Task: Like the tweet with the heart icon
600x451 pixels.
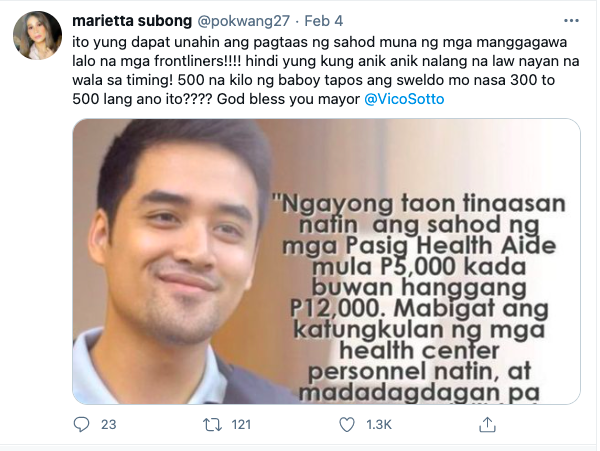Action: click(x=347, y=425)
